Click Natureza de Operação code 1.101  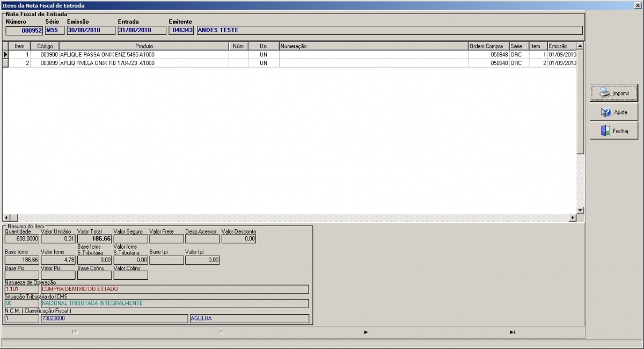pyautogui.click(x=22, y=289)
